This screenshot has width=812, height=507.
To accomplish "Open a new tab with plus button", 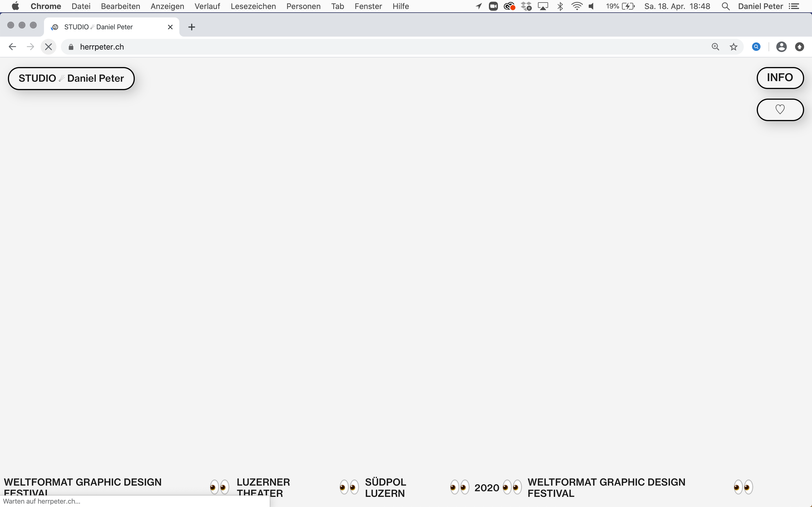I will click(x=192, y=27).
